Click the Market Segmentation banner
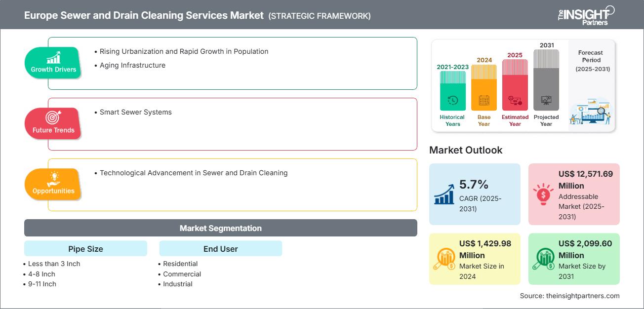The image size is (644, 309). point(220,228)
